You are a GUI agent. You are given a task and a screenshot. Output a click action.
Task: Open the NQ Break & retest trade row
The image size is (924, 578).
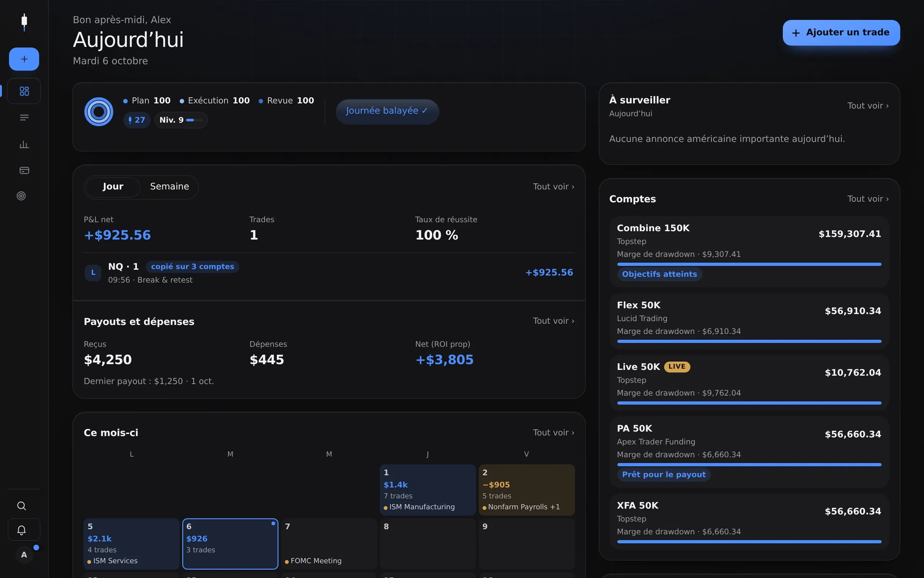pos(329,273)
